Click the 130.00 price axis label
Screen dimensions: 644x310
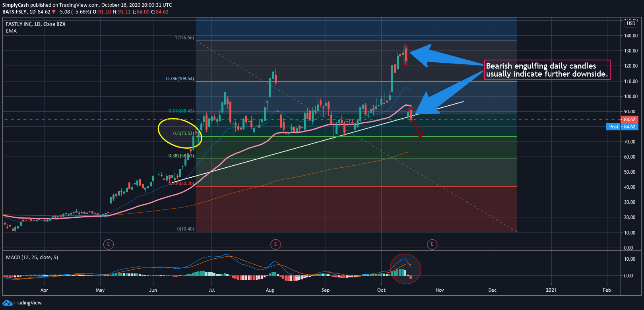[631, 51]
